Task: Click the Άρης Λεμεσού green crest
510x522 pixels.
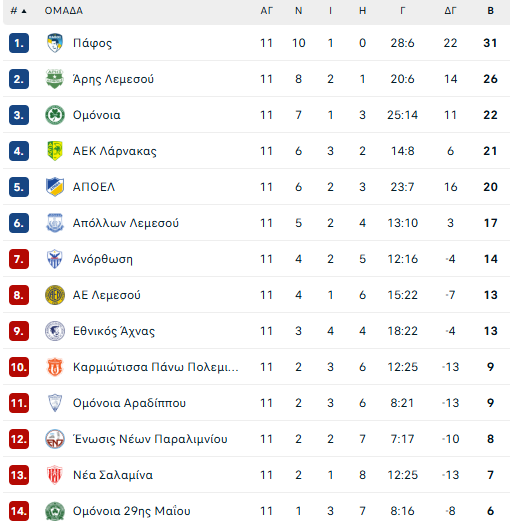Action: click(55, 79)
